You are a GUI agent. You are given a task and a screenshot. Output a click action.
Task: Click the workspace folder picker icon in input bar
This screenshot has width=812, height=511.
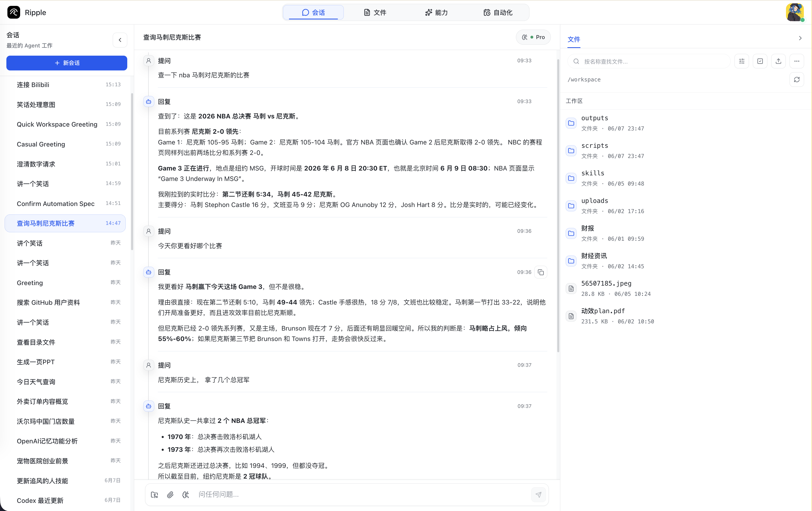155,494
